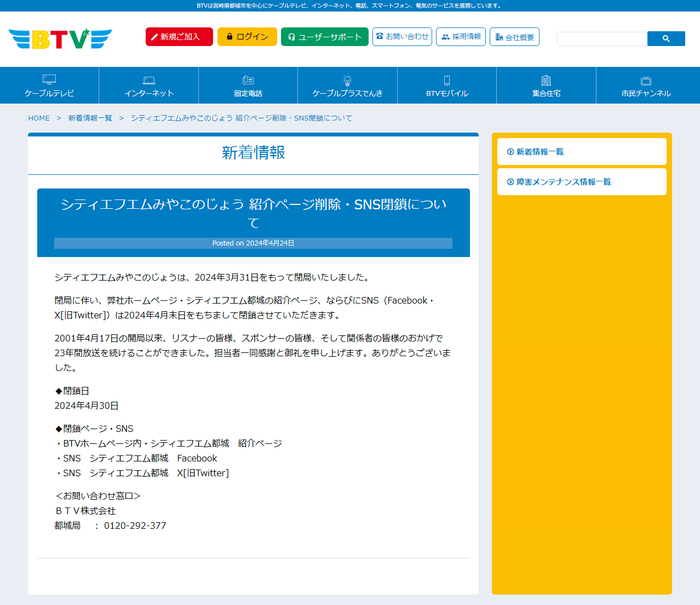Click the BTV logo

(60, 39)
